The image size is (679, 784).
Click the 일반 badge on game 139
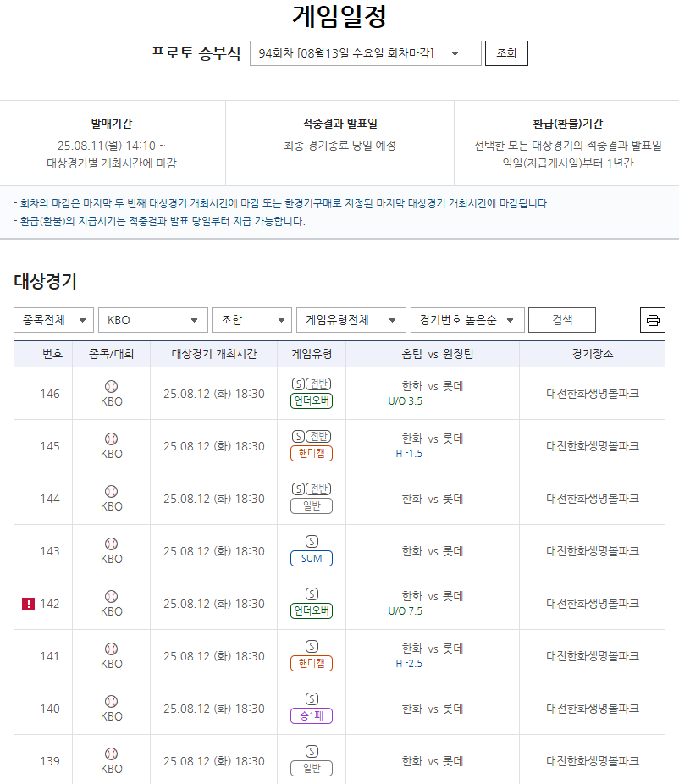coord(311,768)
